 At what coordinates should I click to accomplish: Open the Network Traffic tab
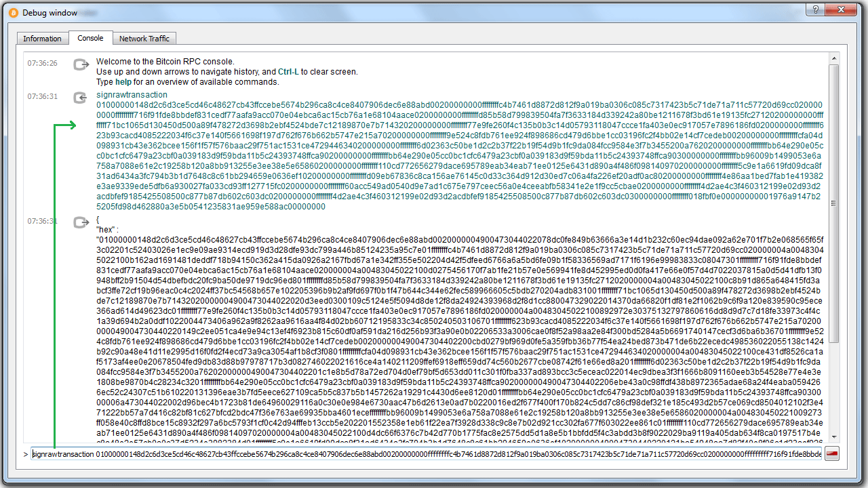144,39
